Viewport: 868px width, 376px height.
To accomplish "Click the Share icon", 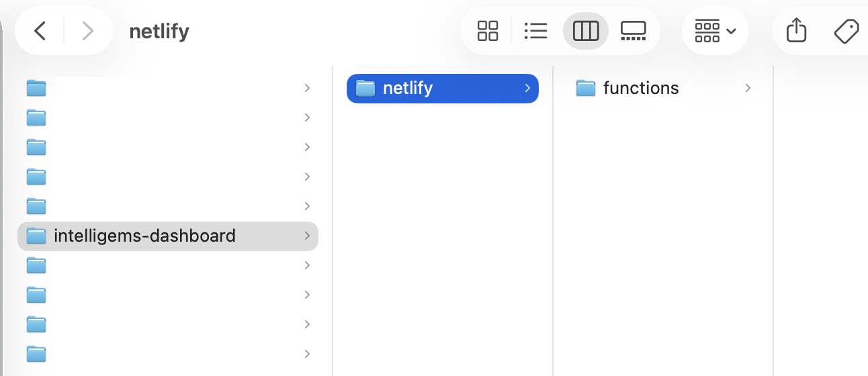I will 796,31.
